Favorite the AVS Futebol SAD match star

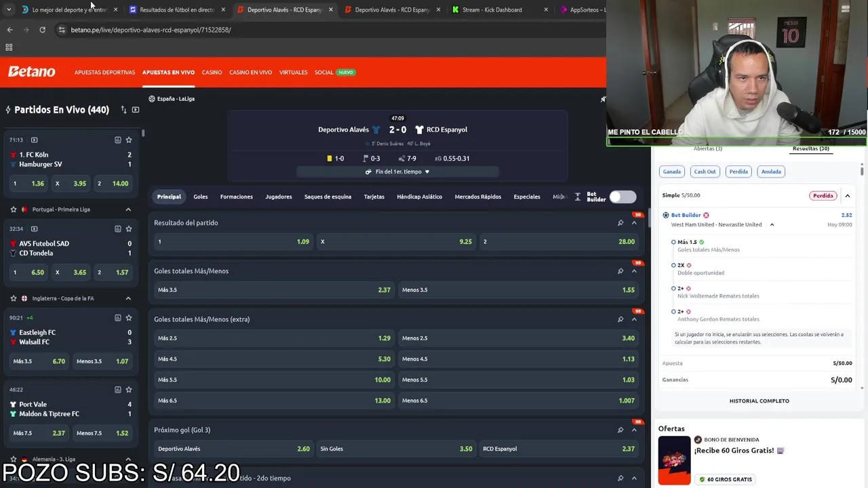click(x=129, y=228)
